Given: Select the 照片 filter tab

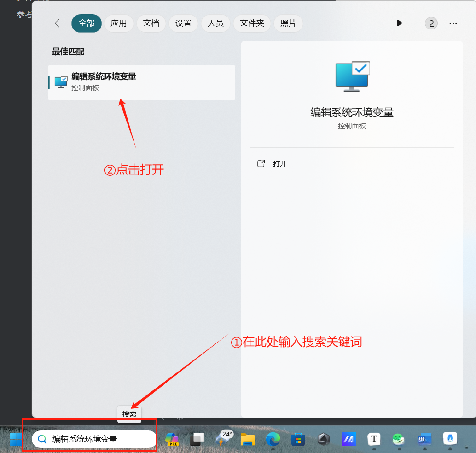Looking at the screenshot, I should click(x=288, y=23).
